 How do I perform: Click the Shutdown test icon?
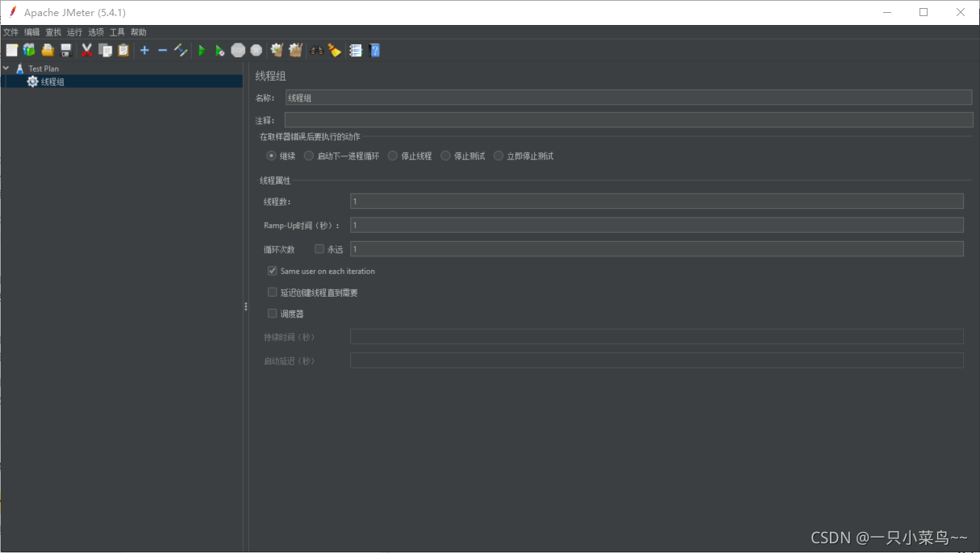point(256,50)
